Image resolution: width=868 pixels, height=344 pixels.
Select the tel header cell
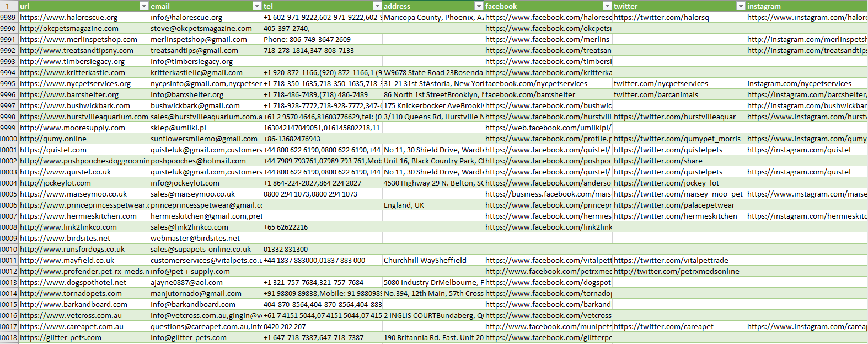(x=322, y=6)
